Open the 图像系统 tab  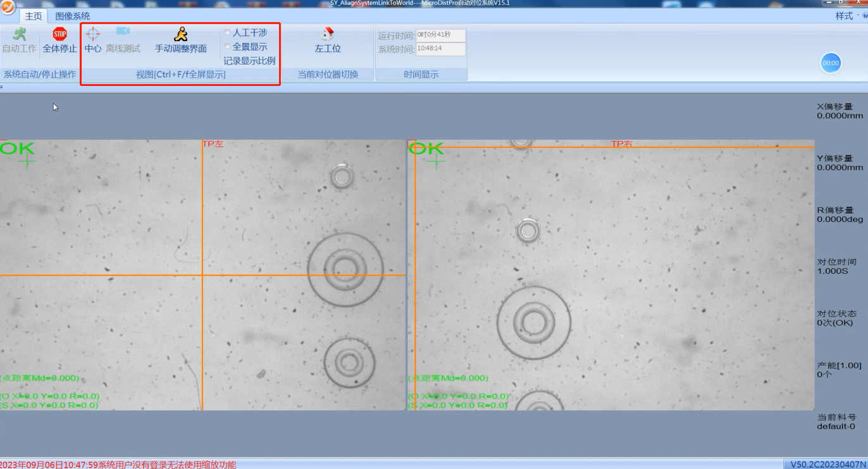coord(73,16)
